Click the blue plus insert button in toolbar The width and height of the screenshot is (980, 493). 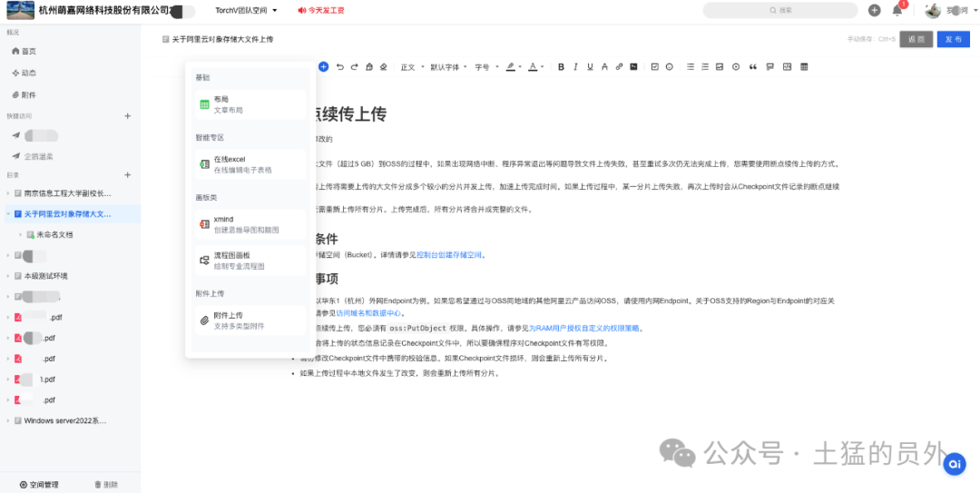coord(323,66)
